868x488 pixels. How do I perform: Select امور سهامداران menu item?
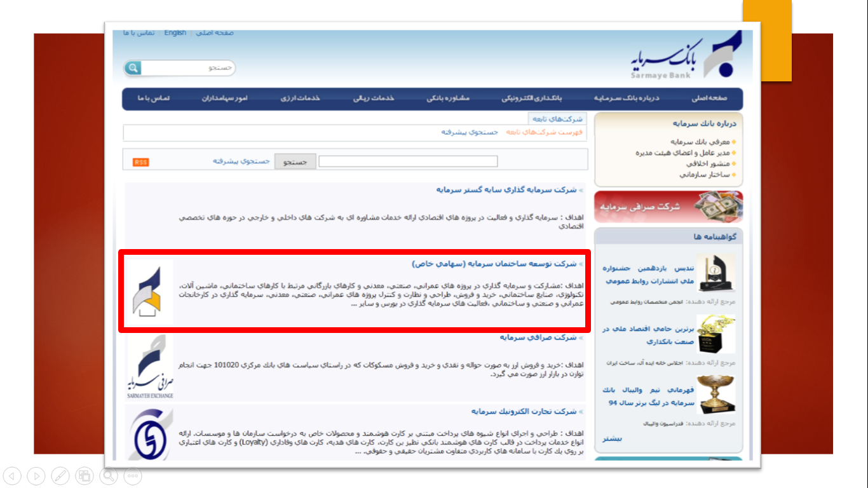225,98
